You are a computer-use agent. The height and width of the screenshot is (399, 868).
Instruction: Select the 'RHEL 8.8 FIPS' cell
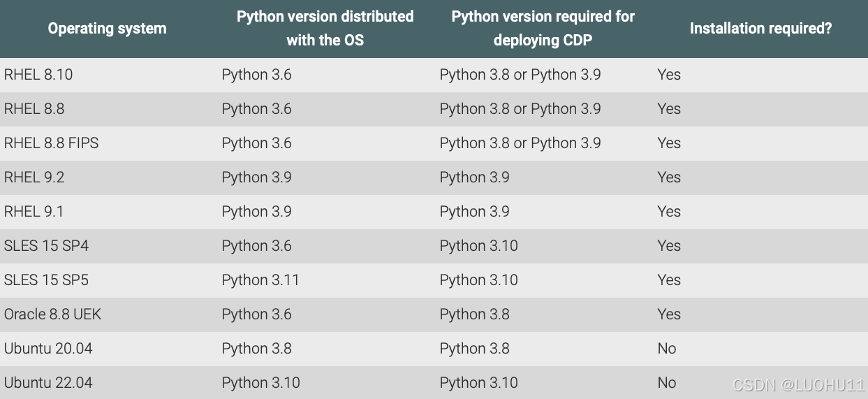52,143
